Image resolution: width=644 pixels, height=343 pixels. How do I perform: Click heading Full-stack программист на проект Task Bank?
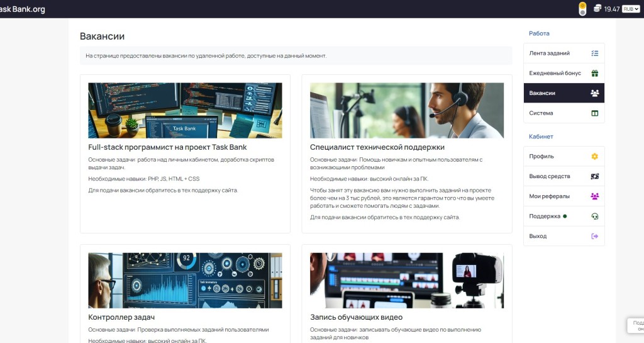(x=167, y=147)
